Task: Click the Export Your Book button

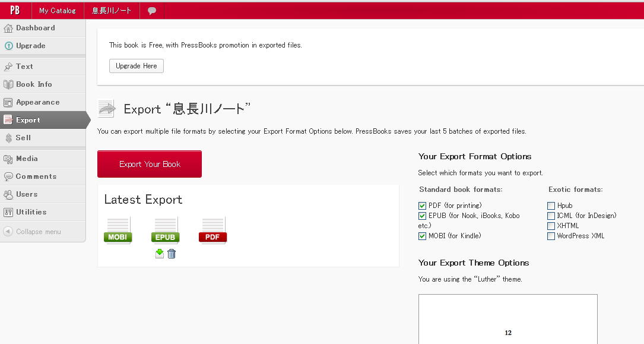Action: [x=150, y=164]
